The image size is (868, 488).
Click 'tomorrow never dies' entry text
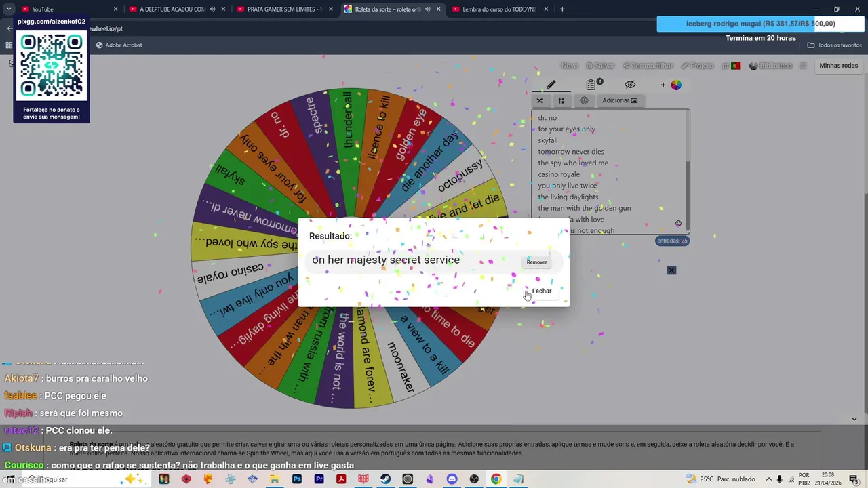(x=571, y=152)
